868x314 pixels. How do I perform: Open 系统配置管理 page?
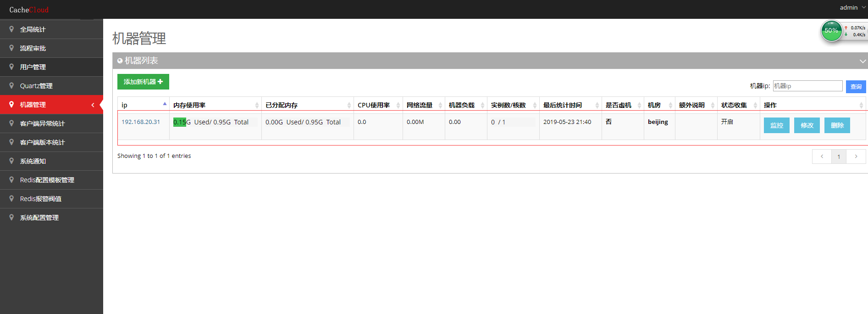click(51, 218)
